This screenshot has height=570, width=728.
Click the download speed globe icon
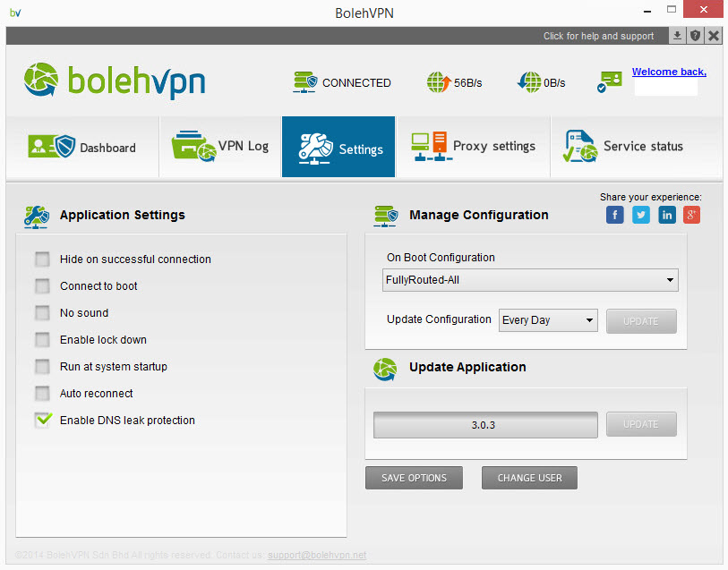pyautogui.click(x=529, y=82)
